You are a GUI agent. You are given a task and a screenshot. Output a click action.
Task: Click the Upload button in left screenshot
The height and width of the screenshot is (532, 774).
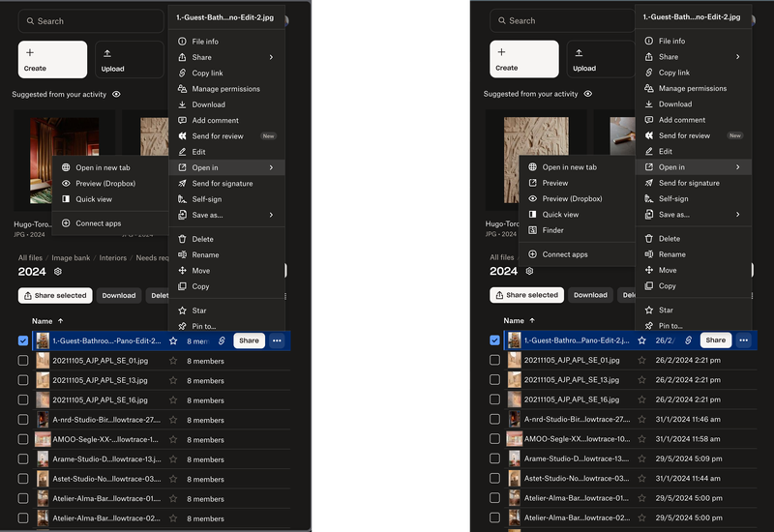130,60
